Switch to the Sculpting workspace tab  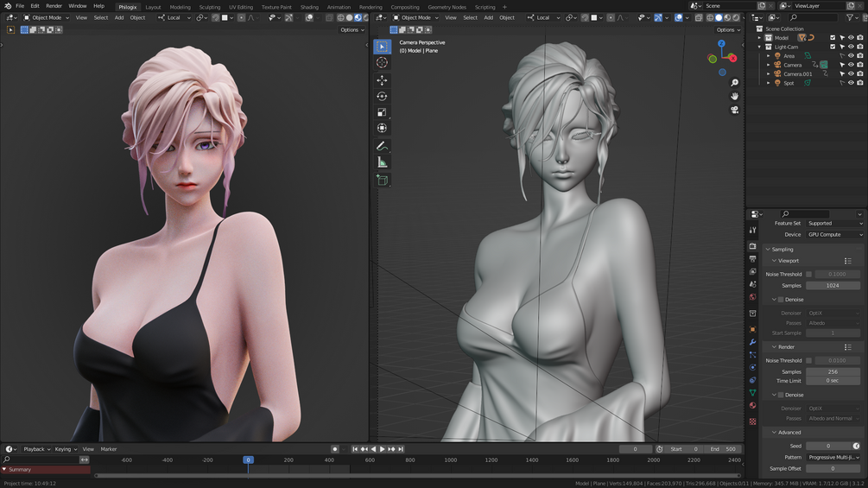click(x=209, y=7)
